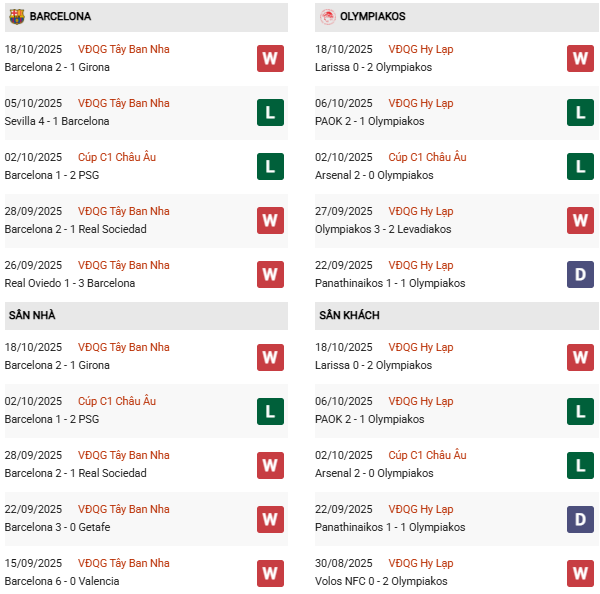The width and height of the screenshot is (600, 594).
Task: Click W badge for Barcelona 6-0 Valencia
Action: pos(270,572)
